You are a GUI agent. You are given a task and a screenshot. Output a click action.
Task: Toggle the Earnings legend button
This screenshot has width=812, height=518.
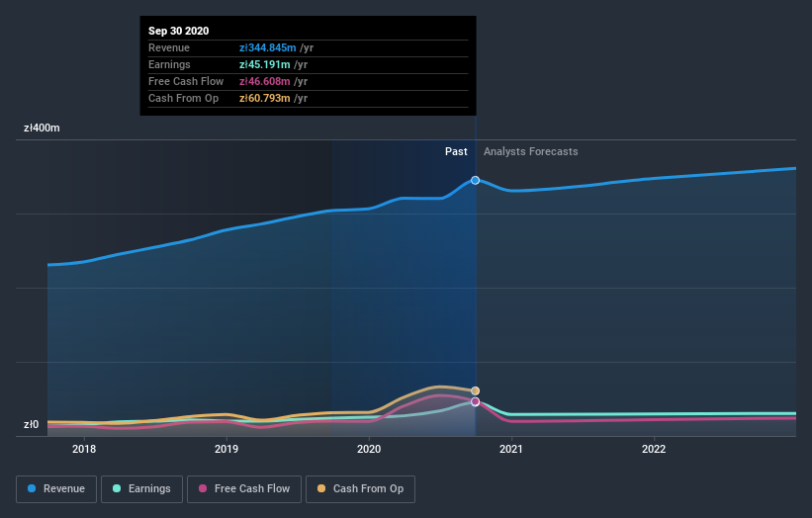pos(141,489)
